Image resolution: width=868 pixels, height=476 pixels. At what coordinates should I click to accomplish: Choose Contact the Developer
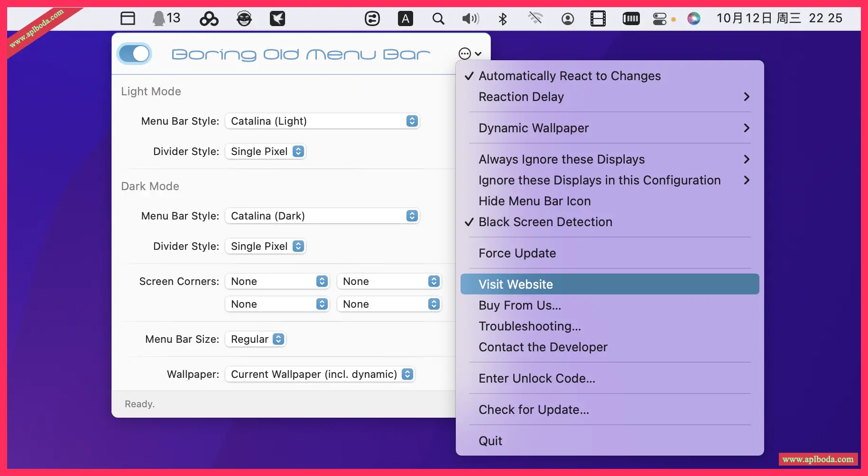click(610, 347)
